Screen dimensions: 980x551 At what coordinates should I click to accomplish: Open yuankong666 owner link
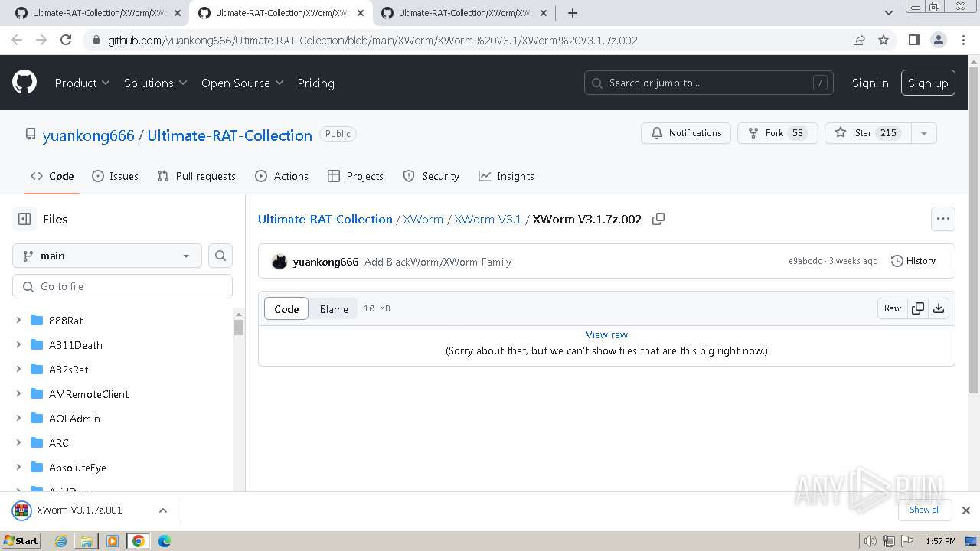point(88,135)
